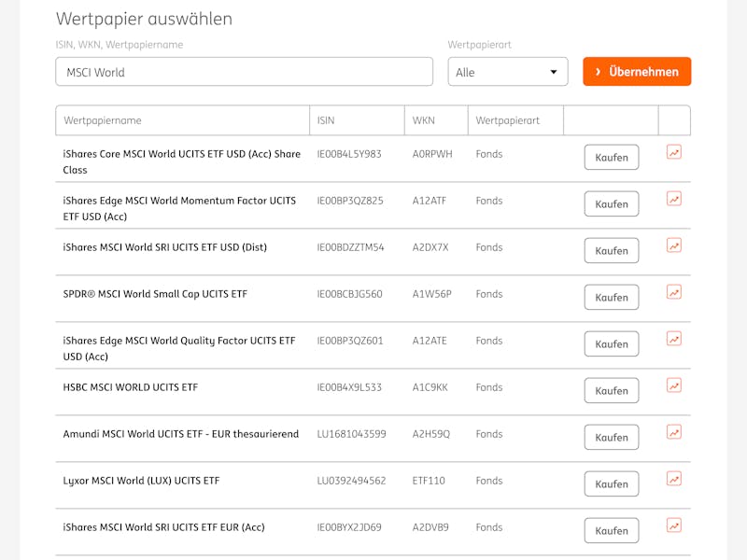Open chart icon for SPDR MSCI World Small Cap

coord(673,292)
